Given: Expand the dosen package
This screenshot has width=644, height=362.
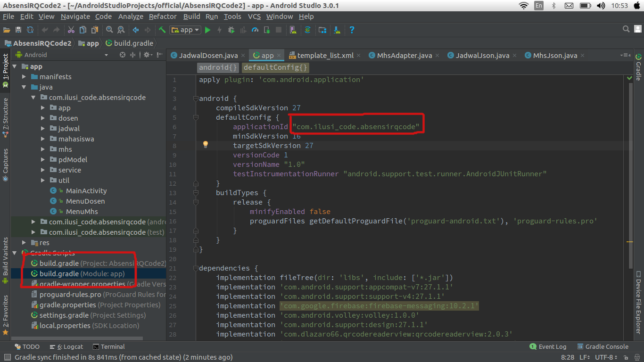Looking at the screenshot, I should pos(43,118).
